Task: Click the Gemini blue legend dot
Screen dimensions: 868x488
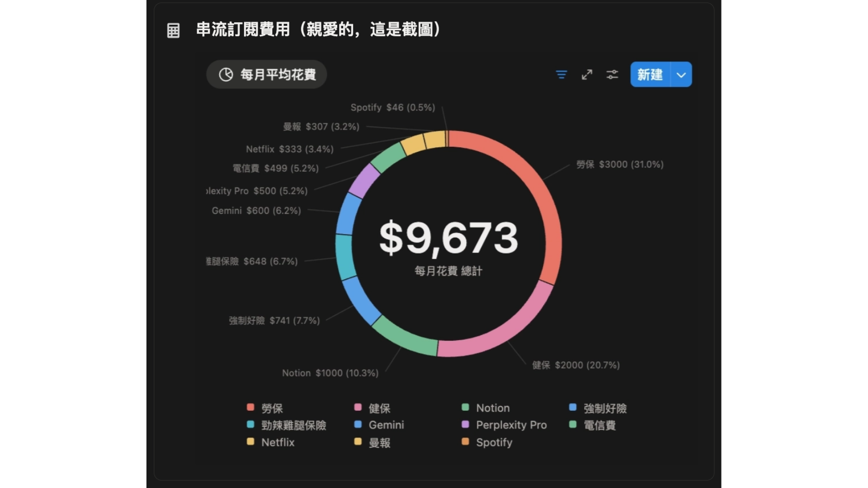Action: [x=358, y=424]
